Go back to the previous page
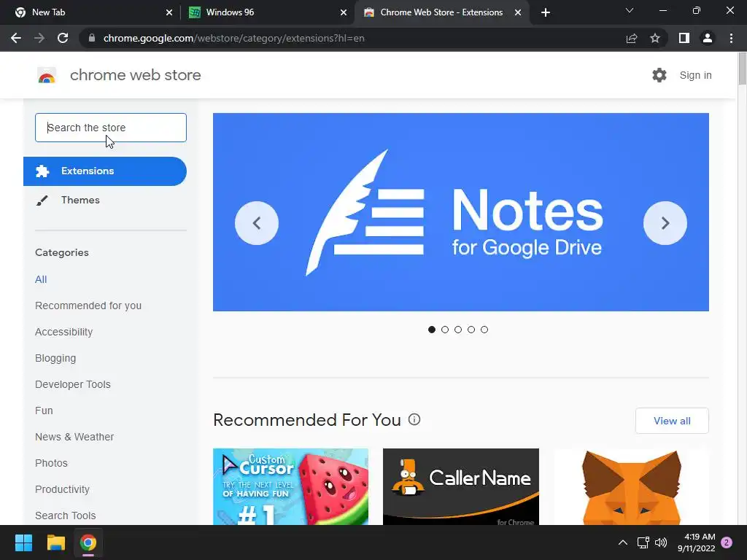This screenshot has width=747, height=560. 16,38
